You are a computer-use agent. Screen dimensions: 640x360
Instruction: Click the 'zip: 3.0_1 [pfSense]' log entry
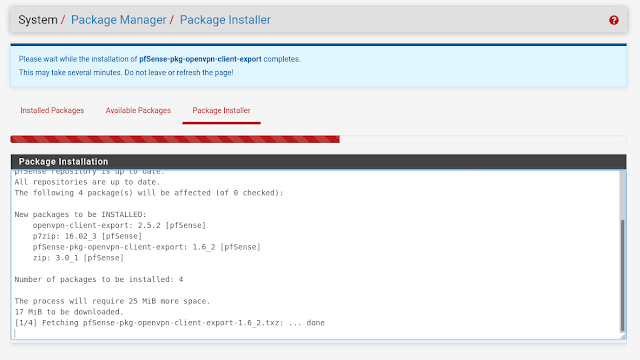click(x=78, y=258)
